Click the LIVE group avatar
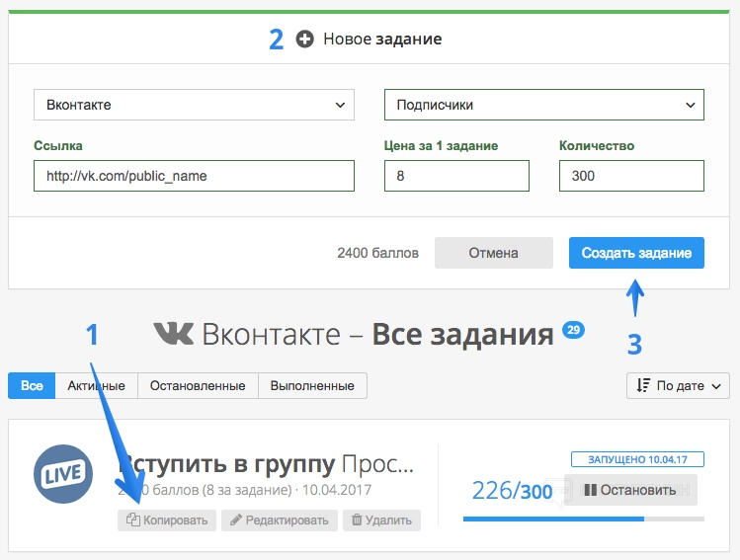Image resolution: width=740 pixels, height=560 pixels. [63, 474]
